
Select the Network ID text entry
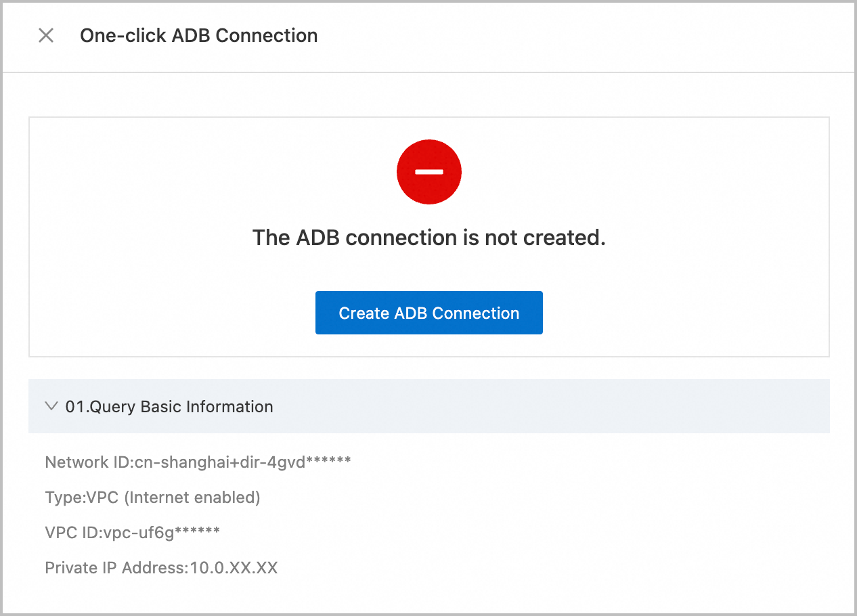pos(198,462)
